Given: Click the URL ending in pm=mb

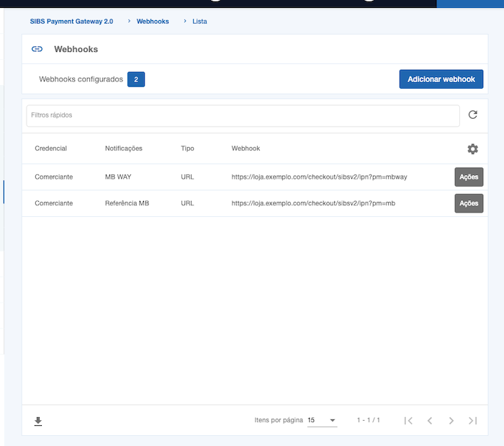Looking at the screenshot, I should point(313,203).
